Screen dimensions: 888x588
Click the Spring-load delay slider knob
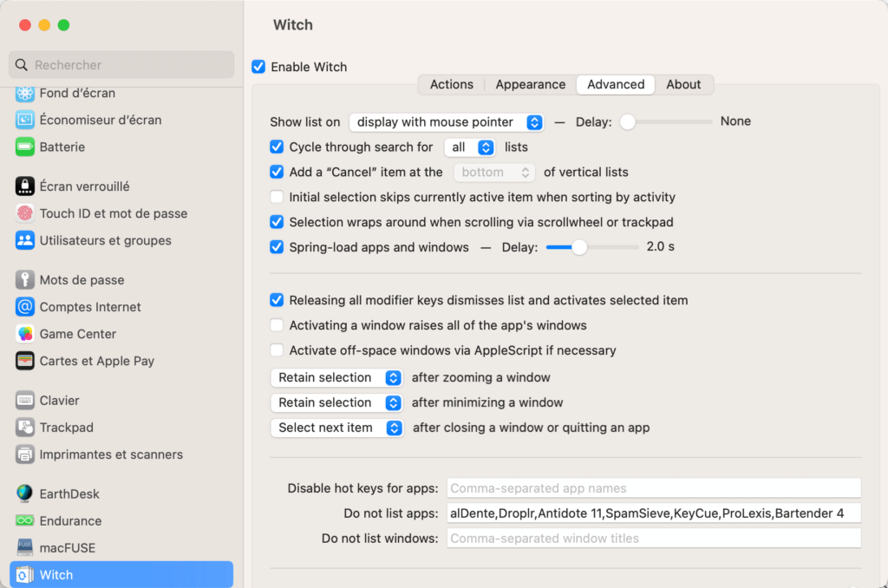(x=579, y=247)
